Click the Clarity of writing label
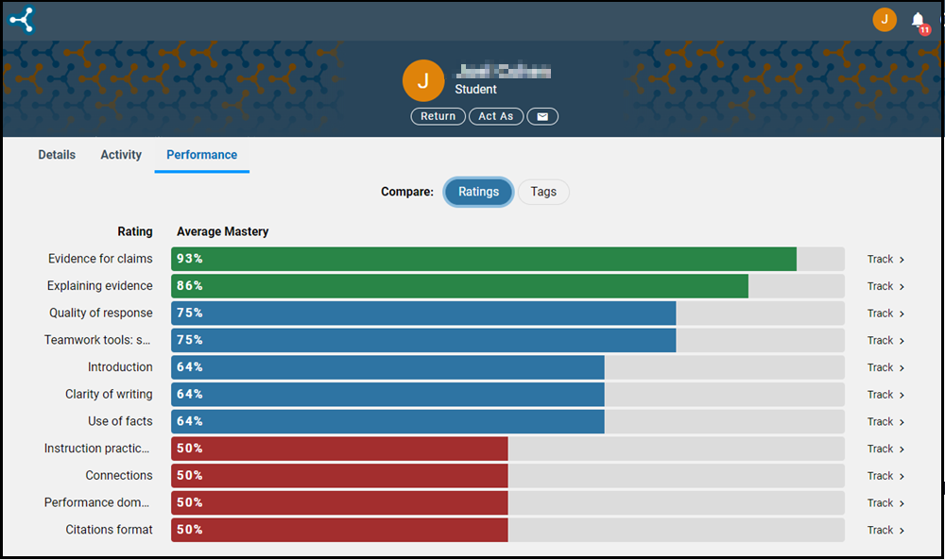This screenshot has height=560, width=945. tap(109, 395)
